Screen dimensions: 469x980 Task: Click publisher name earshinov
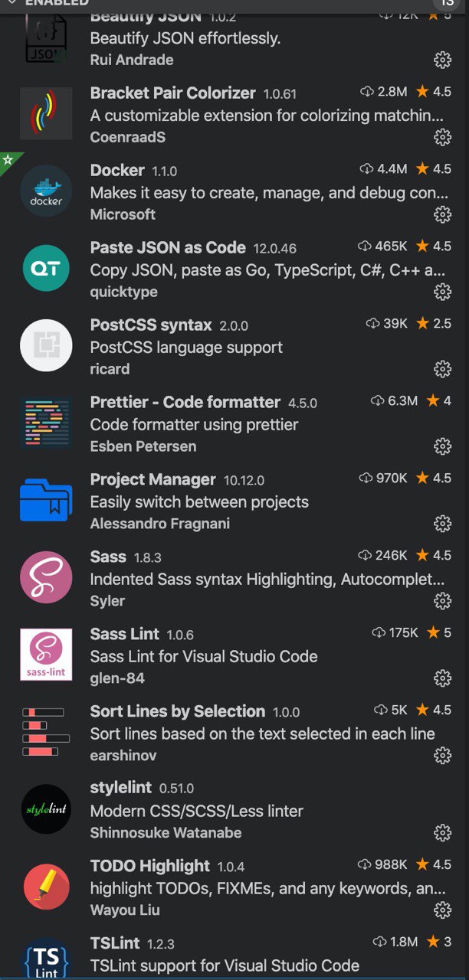[123, 756]
